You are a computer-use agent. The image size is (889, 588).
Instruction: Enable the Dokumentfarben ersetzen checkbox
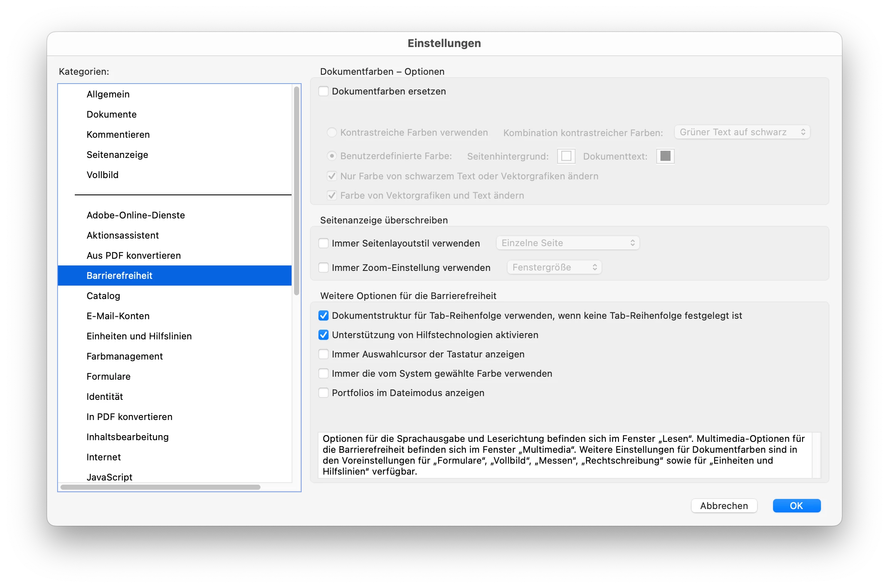324,92
